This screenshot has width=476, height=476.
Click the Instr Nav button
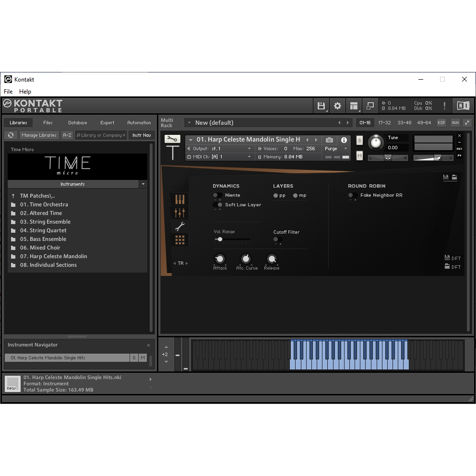[x=142, y=135]
